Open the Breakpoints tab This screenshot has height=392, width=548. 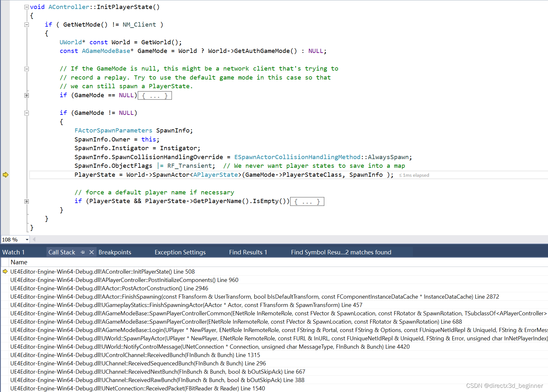(x=115, y=252)
